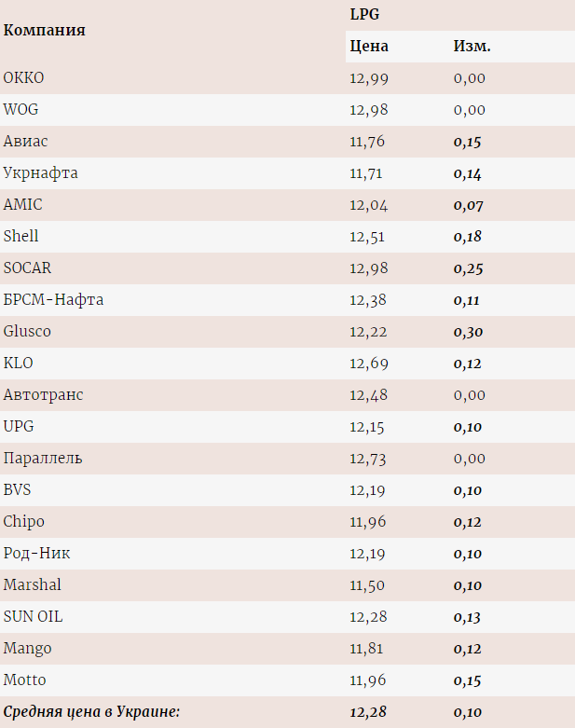Click the WOG row price 12,98

pyautogui.click(x=368, y=110)
